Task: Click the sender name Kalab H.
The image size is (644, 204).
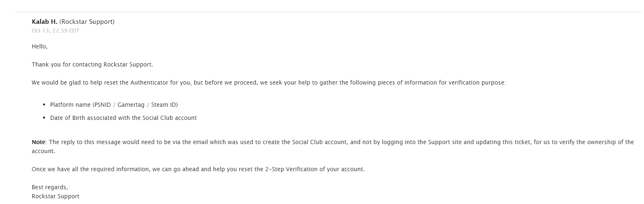Action: [x=44, y=22]
